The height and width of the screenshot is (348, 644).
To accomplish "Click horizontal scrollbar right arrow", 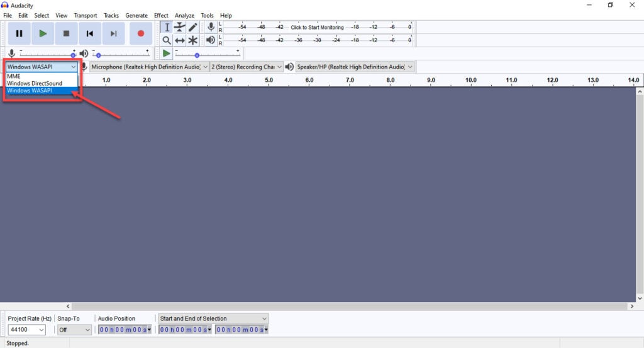I will click(632, 306).
